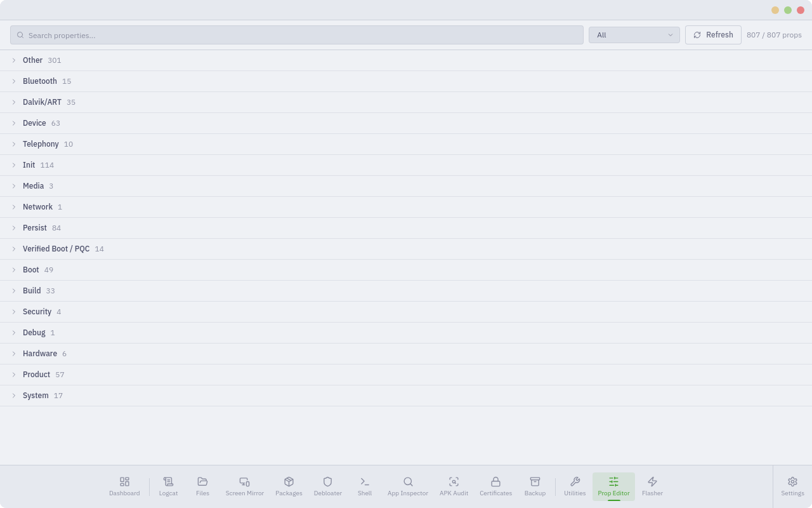Expand the Verified Boot / PQC chevron

(14, 249)
